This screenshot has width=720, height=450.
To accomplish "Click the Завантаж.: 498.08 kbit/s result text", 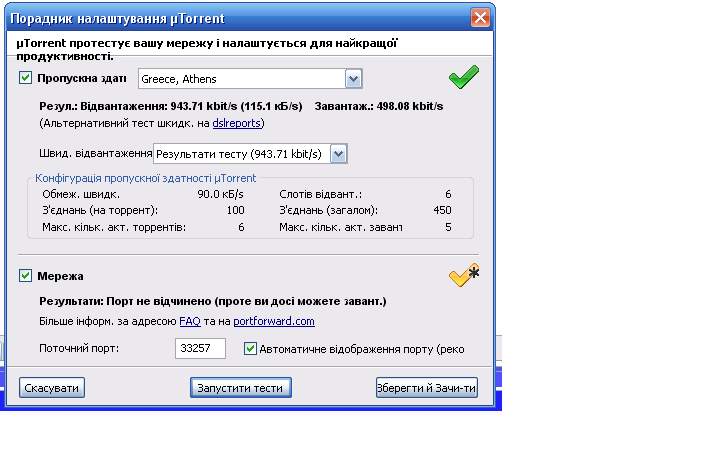I will click(379, 107).
